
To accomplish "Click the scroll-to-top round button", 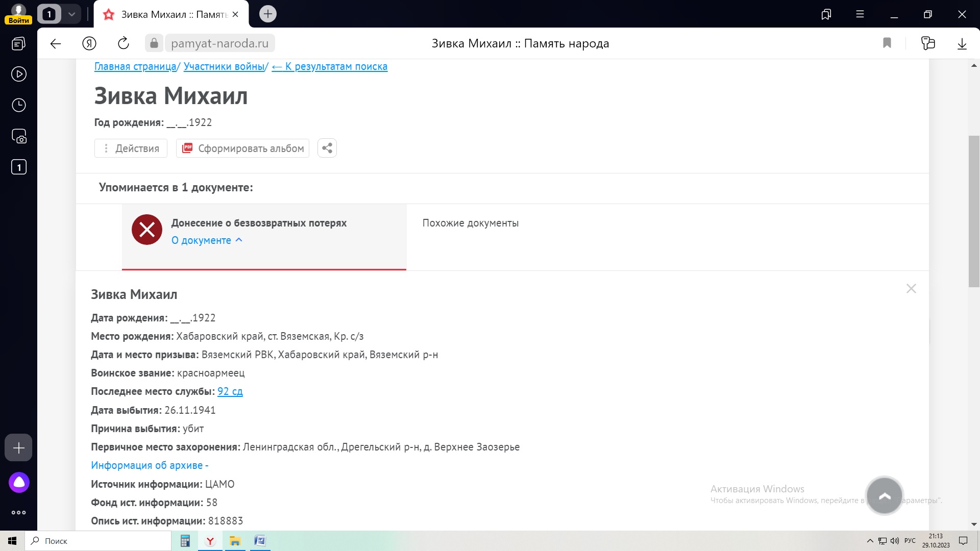I will pos(884,496).
